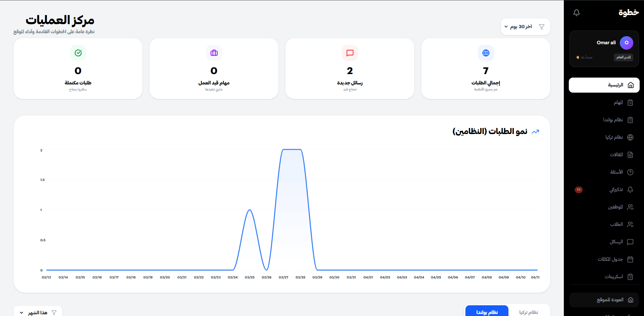This screenshot has height=316, width=644.
Task: Expand the chart period filter icon near هذا الشهر
Action: click(54, 312)
